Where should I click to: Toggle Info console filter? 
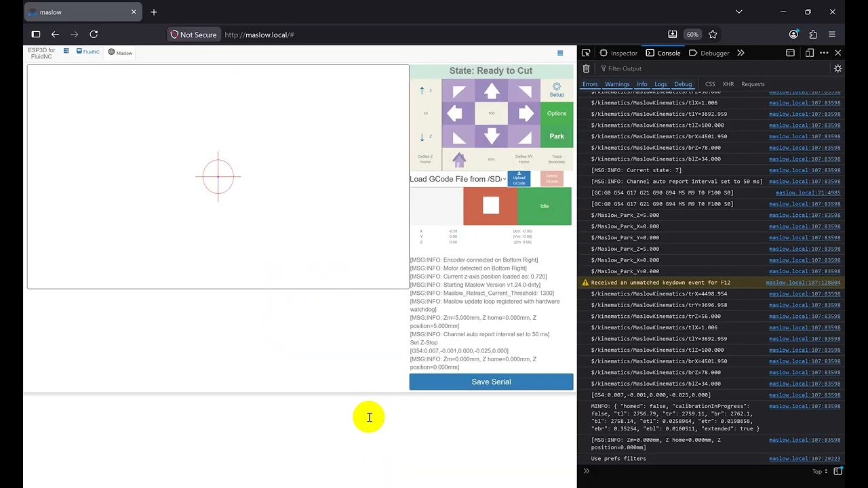point(642,84)
